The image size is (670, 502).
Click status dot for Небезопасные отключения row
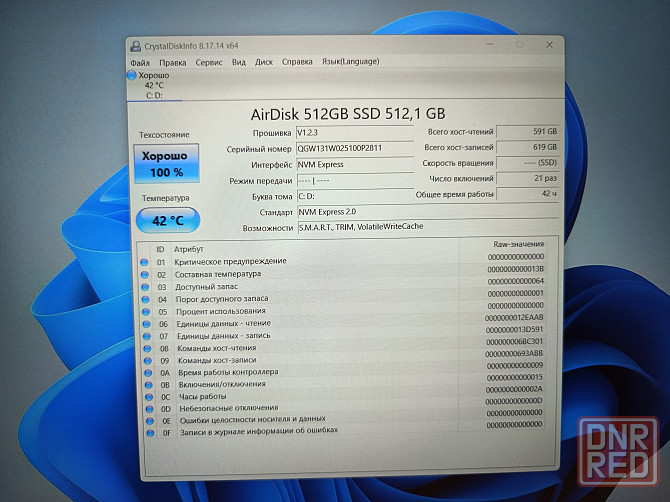pos(149,409)
